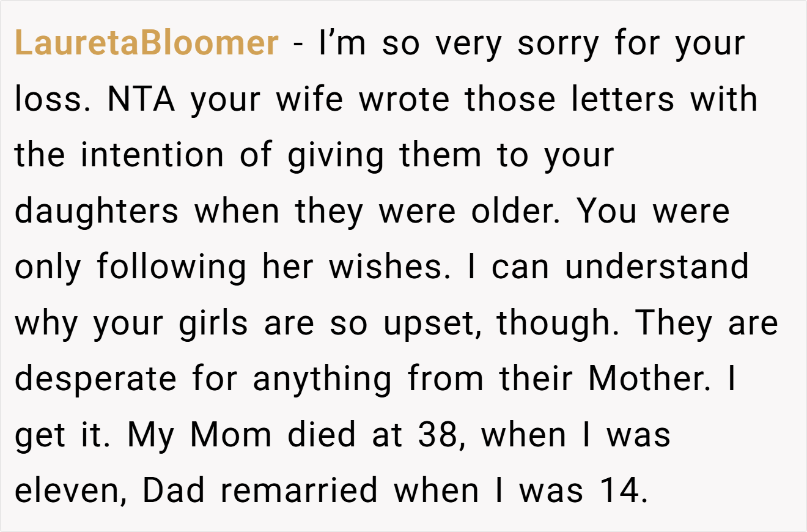Viewport: 807px width, 532px height.
Task: Click the word "letters" in the comment
Action: coord(623,99)
